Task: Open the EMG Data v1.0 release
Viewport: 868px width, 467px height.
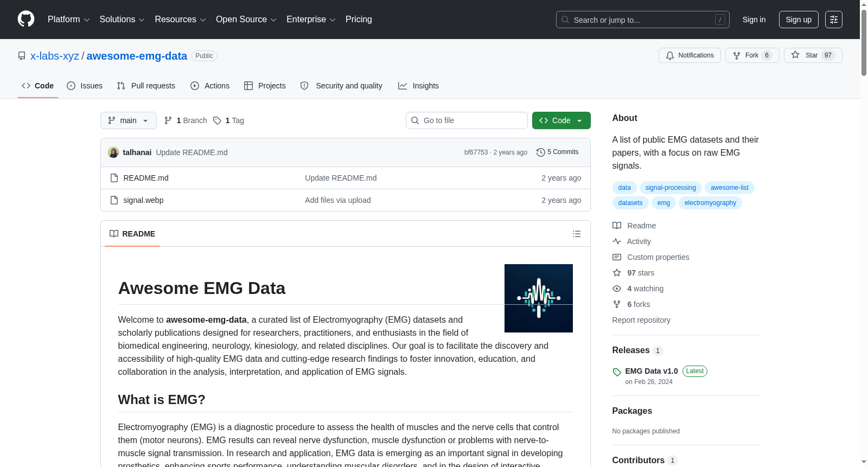Action: point(652,371)
